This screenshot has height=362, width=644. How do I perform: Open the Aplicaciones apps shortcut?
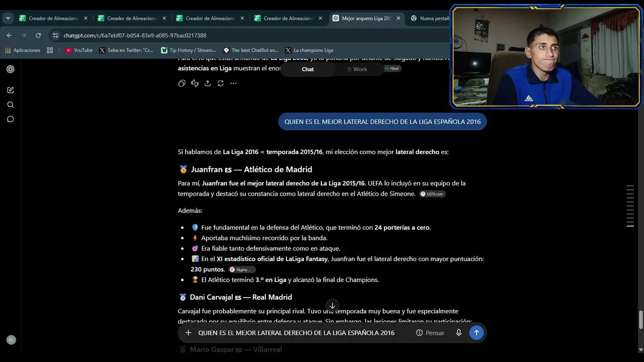point(23,50)
